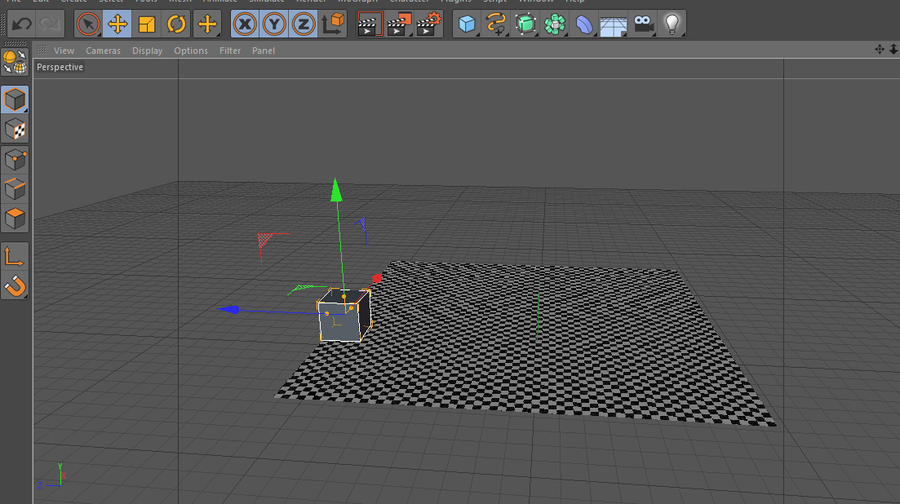
Task: Activate the Rotate tool
Action: click(x=176, y=24)
